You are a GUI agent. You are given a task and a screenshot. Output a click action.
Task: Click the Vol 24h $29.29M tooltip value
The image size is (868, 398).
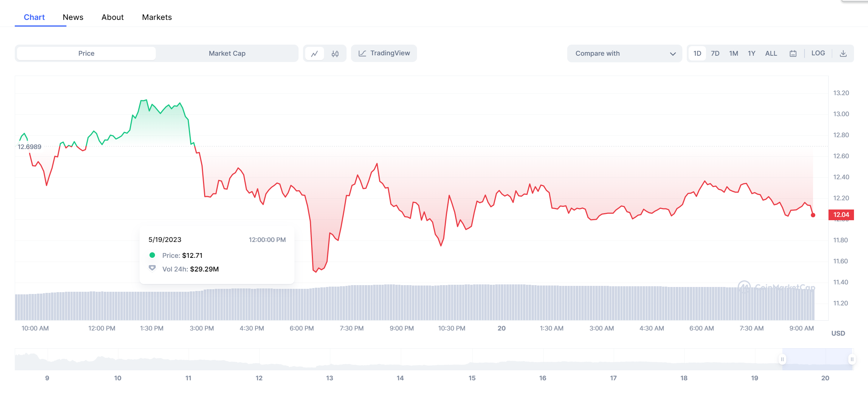[x=204, y=269]
